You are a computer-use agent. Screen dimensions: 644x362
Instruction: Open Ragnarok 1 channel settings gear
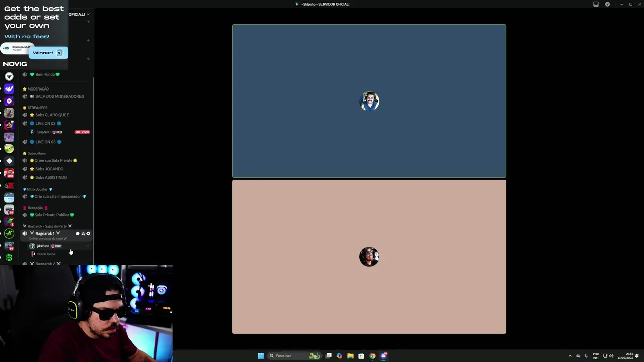pos(88,234)
